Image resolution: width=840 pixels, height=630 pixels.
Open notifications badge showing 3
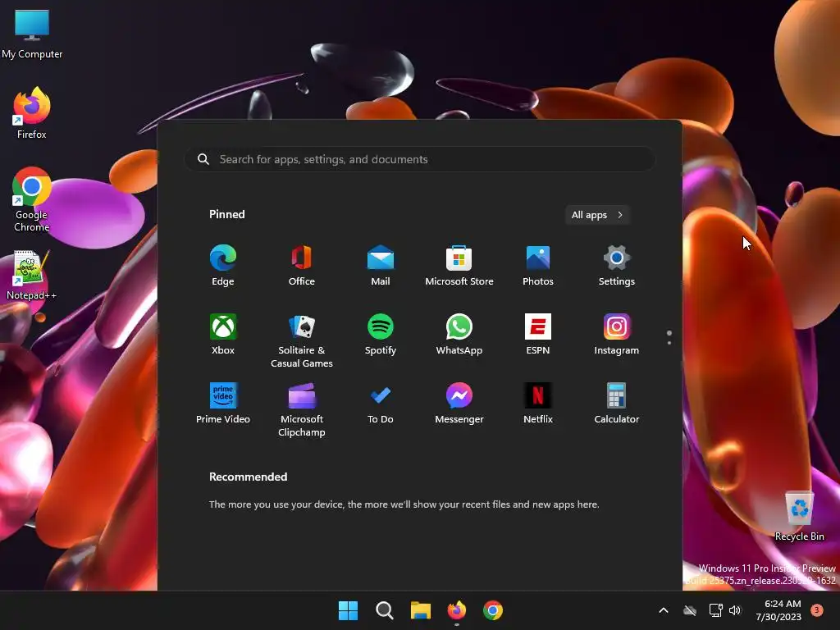pyautogui.click(x=817, y=609)
